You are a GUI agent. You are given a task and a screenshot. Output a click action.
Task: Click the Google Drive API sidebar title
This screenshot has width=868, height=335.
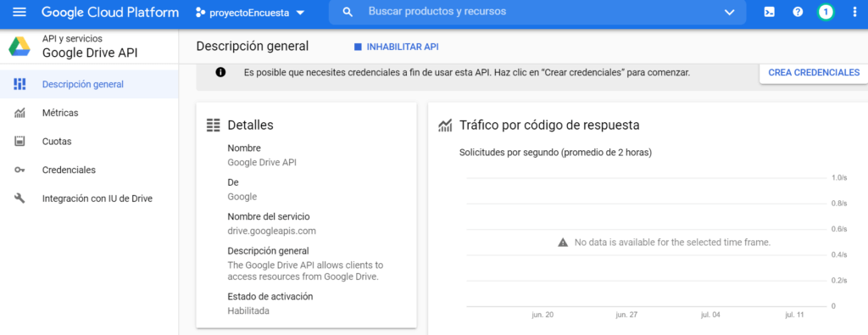(90, 53)
